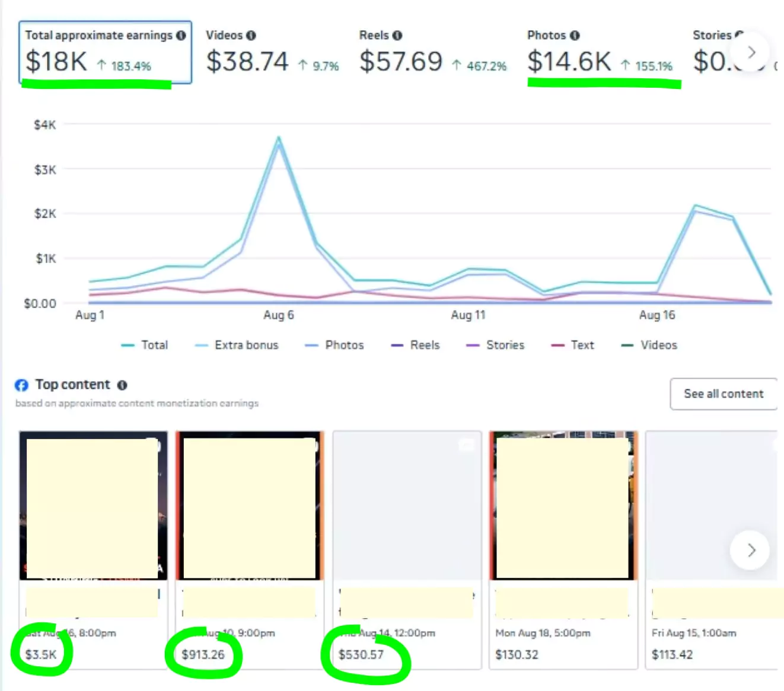Open the top post earning $3.5K
Image resolution: width=784 pixels, height=691 pixels.
[93, 507]
